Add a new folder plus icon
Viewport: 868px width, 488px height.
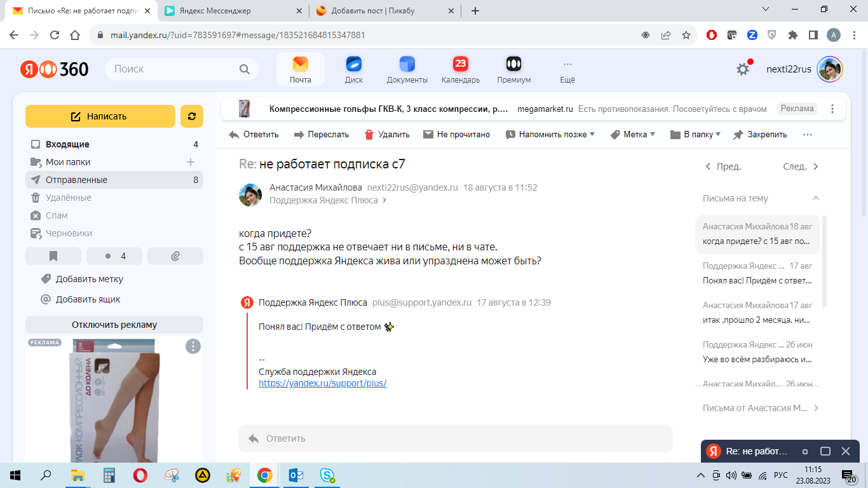(x=191, y=162)
